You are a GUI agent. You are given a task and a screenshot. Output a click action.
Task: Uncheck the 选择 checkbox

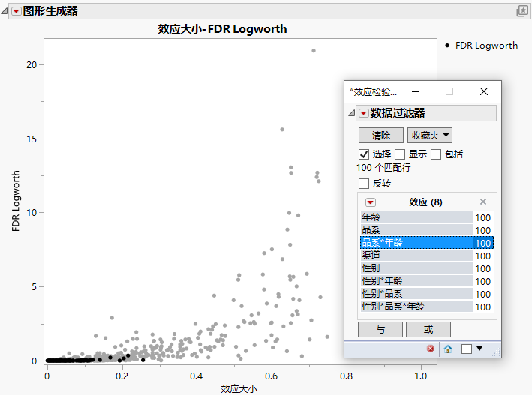click(364, 154)
